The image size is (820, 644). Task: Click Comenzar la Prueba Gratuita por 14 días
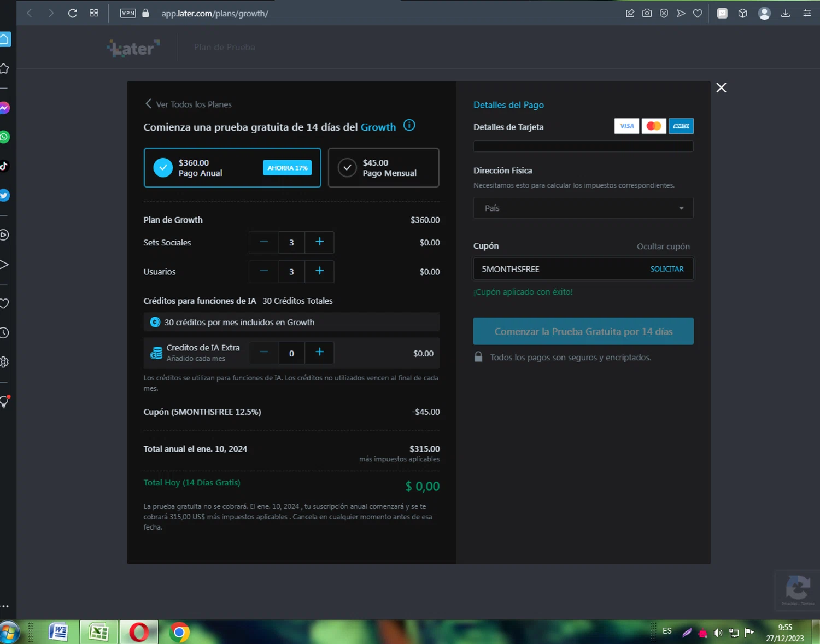[583, 331]
